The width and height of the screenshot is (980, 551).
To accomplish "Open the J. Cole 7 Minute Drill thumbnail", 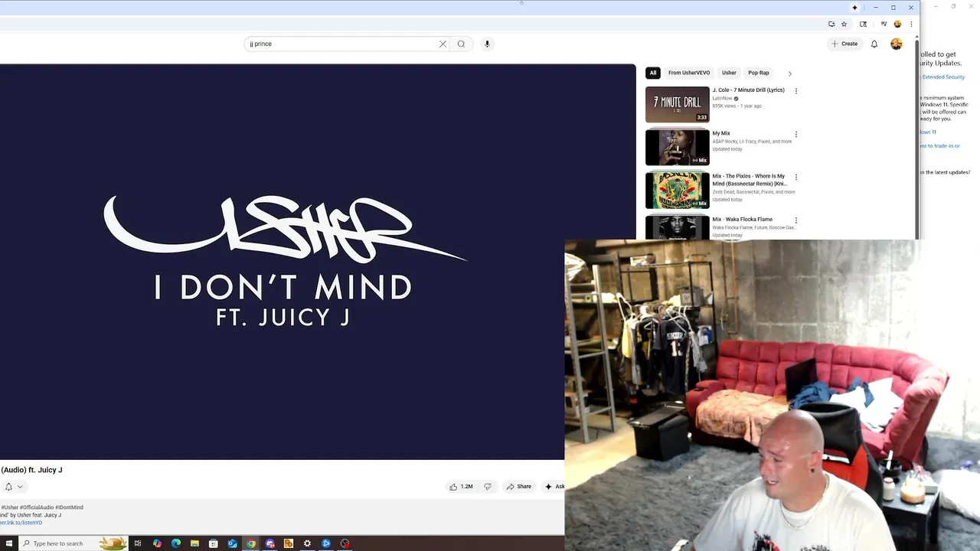I will tap(678, 104).
